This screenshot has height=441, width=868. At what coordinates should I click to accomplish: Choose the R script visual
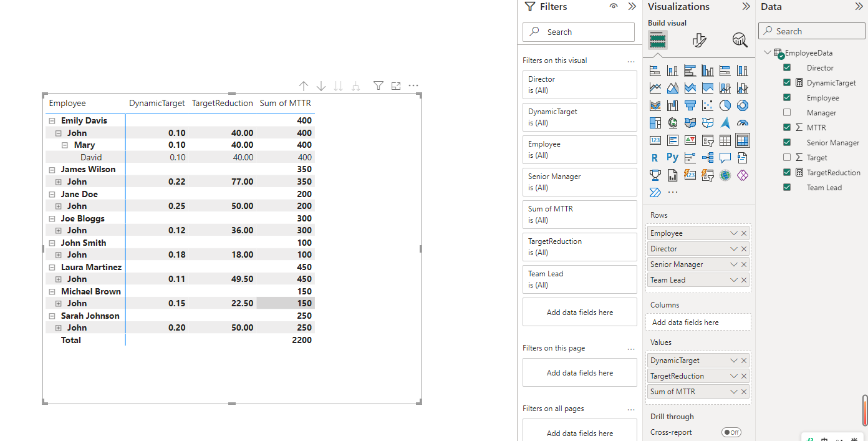[x=655, y=158]
